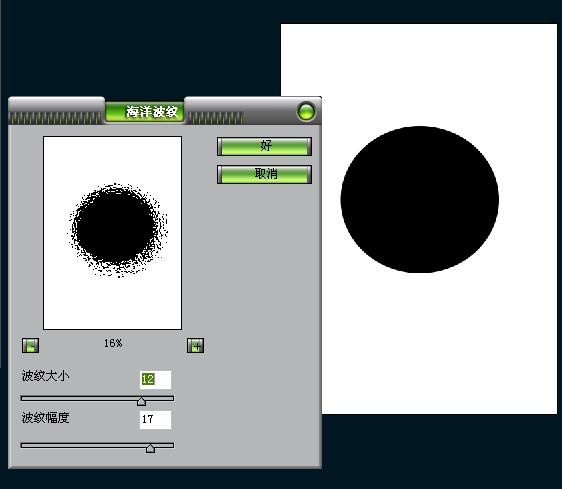Cancel the filter with 取消 button
The image size is (562, 489).
[x=265, y=174]
